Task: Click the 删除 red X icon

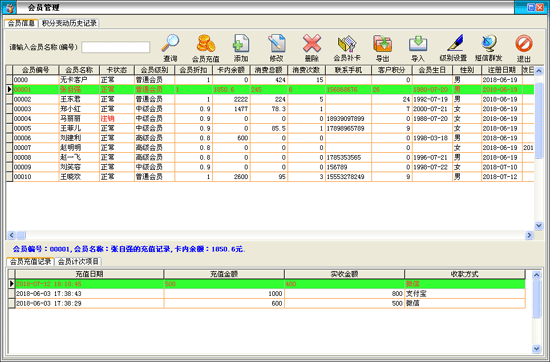Action: (312, 43)
